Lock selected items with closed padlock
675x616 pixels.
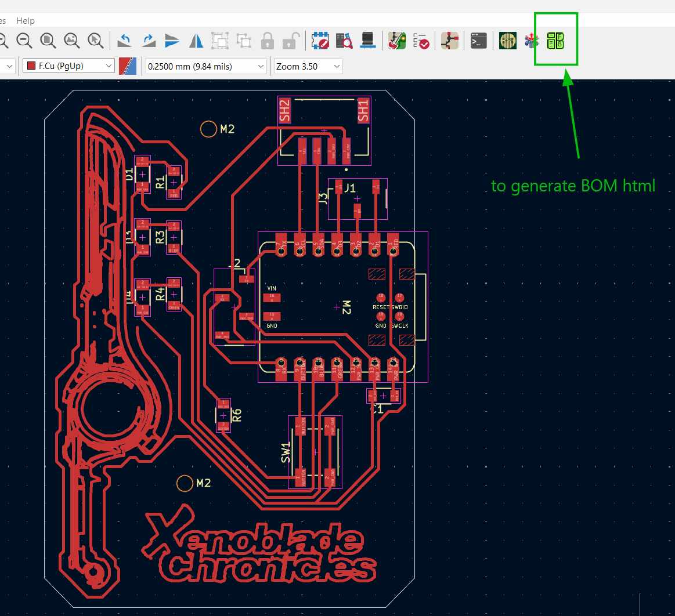(x=268, y=41)
